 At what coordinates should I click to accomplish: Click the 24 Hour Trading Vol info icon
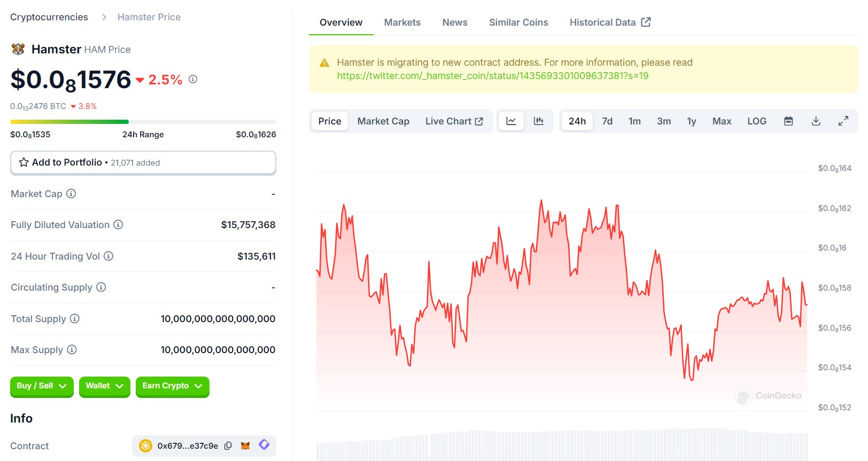[108, 256]
